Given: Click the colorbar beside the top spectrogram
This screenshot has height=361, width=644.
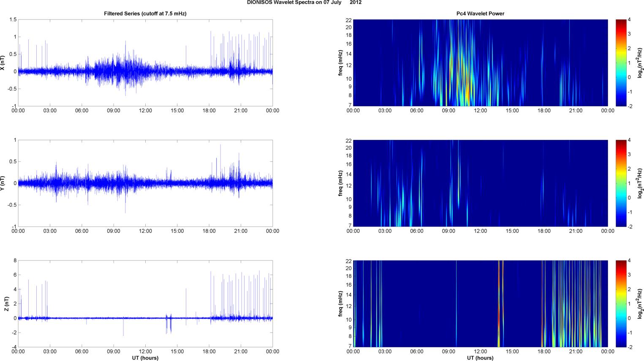Looking at the screenshot, I should pyautogui.click(x=621, y=63).
